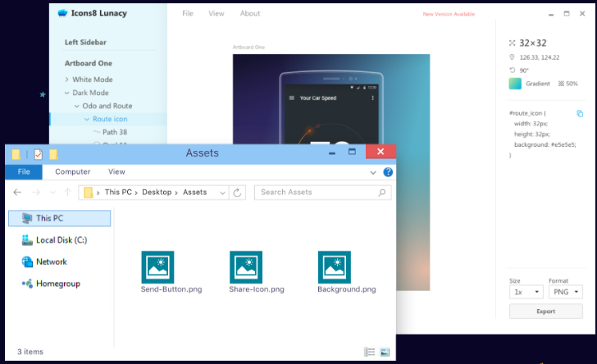Click the Artboard One label above canvas
597x364 pixels.
point(248,48)
